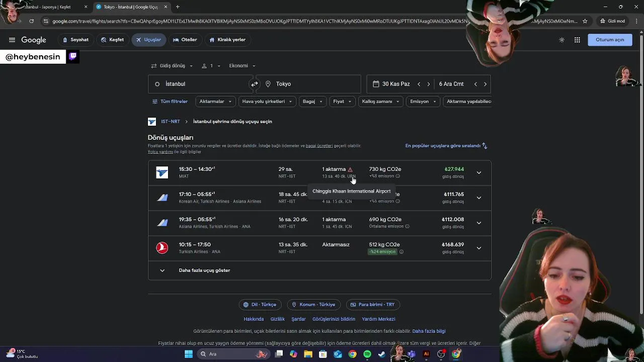
Task: Open the Windows Start menu
Action: 188,354
